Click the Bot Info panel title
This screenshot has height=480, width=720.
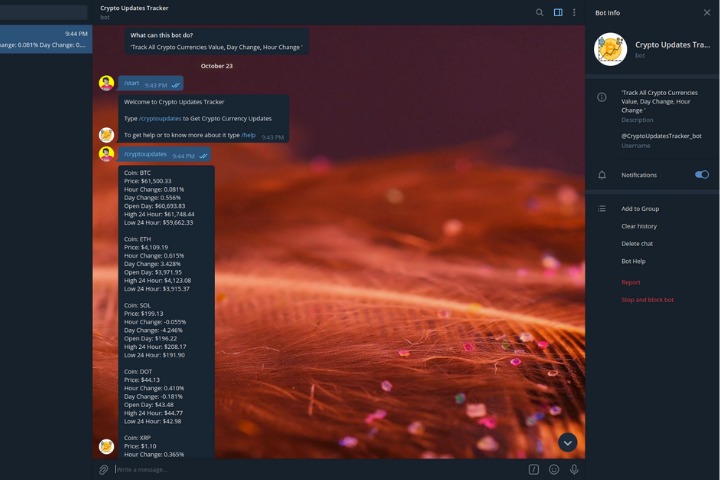[608, 13]
